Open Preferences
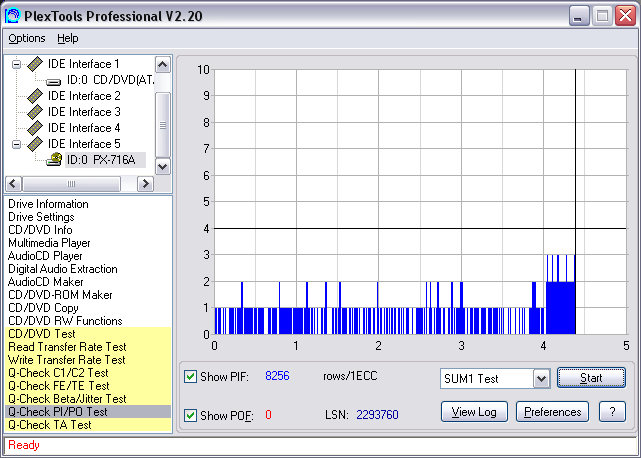 coord(552,412)
